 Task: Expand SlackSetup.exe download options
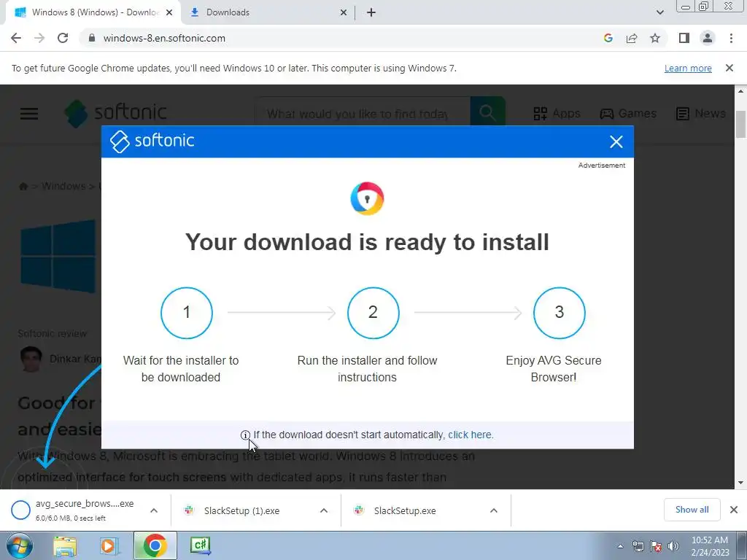[494, 510]
